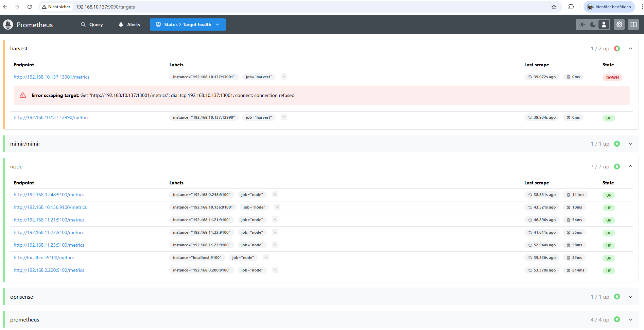Switch to dark theme
Image resolution: width=644 pixels, height=330 pixels.
click(x=593, y=24)
